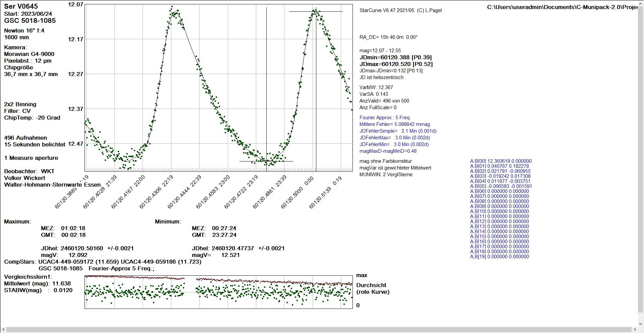Click the minimum crosshair marker on light curve
This screenshot has width=644, height=333.
(x=266, y=161)
